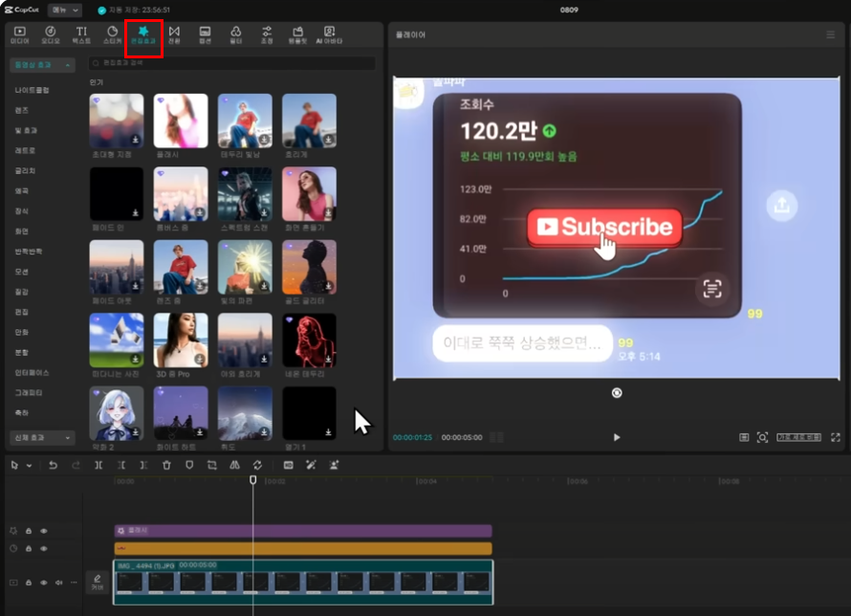Delete left of playhead split tool
The image size is (851, 616).
121,465
